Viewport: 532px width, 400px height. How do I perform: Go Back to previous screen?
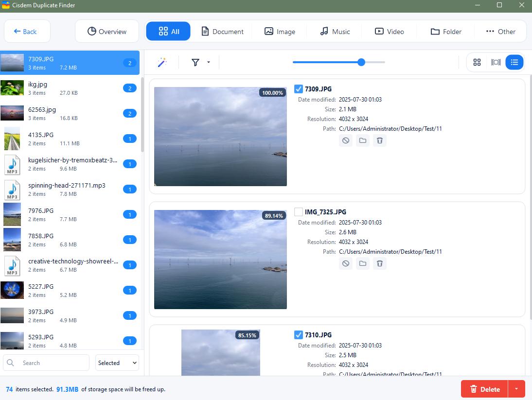[x=27, y=31]
